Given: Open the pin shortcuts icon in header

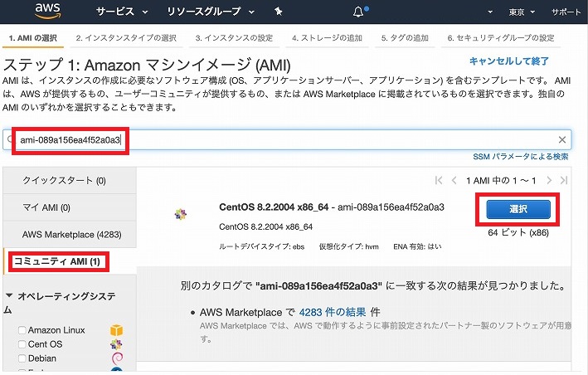Looking at the screenshot, I should click(279, 12).
